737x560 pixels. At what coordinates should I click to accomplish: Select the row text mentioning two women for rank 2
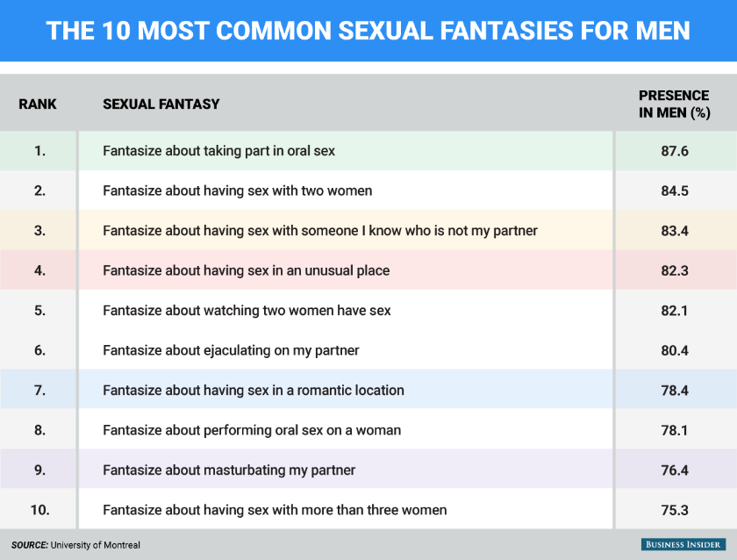pos(237,190)
